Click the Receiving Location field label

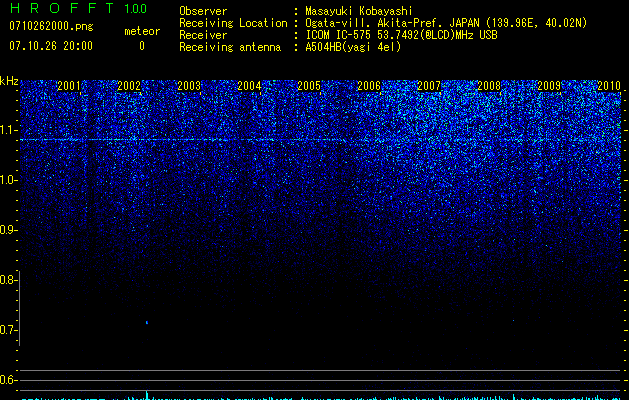(233, 23)
